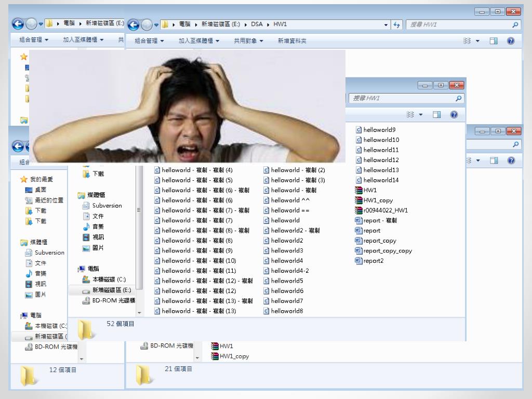Select helloworld - 複製 - 複製 (13) - 複製 file

click(x=204, y=301)
